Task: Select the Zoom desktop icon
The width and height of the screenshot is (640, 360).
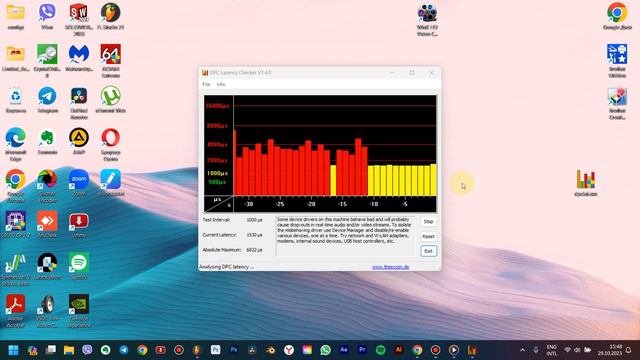Action: point(79,183)
